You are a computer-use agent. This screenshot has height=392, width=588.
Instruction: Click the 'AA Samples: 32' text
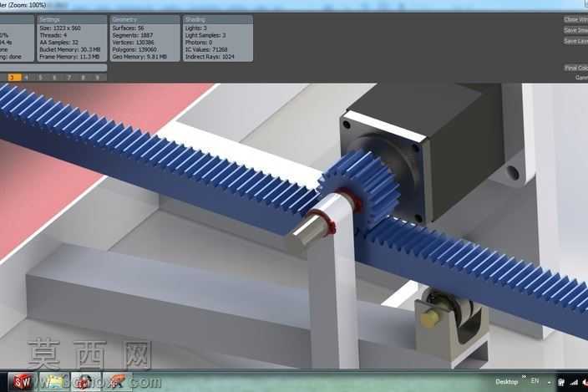pyautogui.click(x=58, y=43)
